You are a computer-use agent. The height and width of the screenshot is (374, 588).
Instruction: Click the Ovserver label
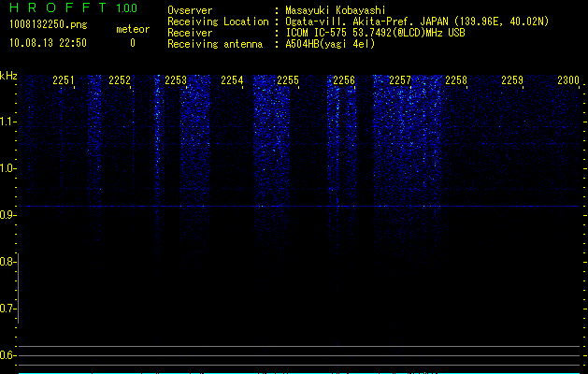pyautogui.click(x=190, y=10)
